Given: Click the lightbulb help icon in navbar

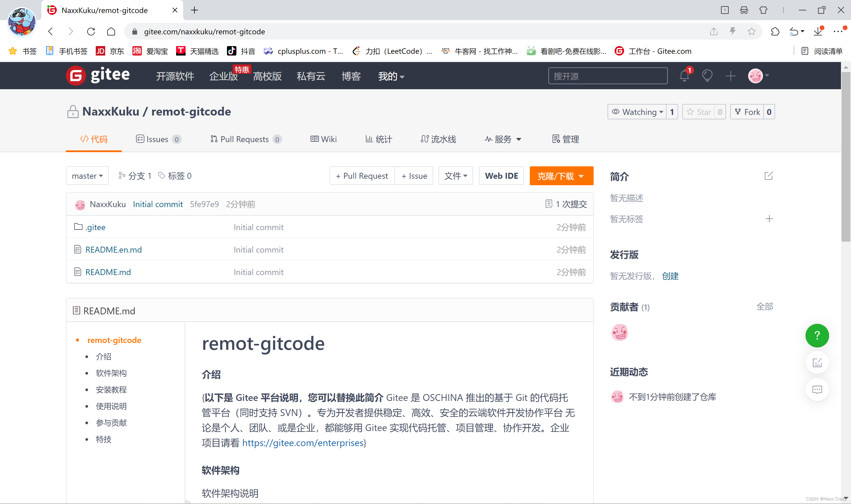Looking at the screenshot, I should pyautogui.click(x=707, y=76).
